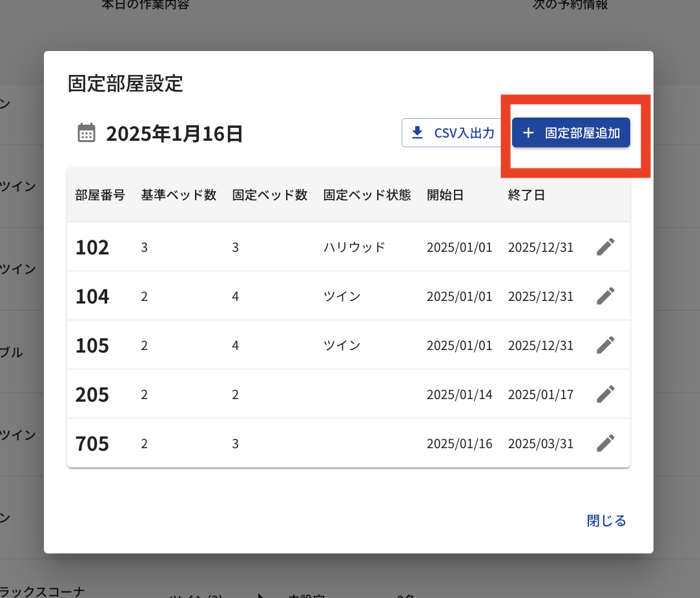This screenshot has width=700, height=598.
Task: Click the 固定ベッド状態 column header
Action: point(367,195)
